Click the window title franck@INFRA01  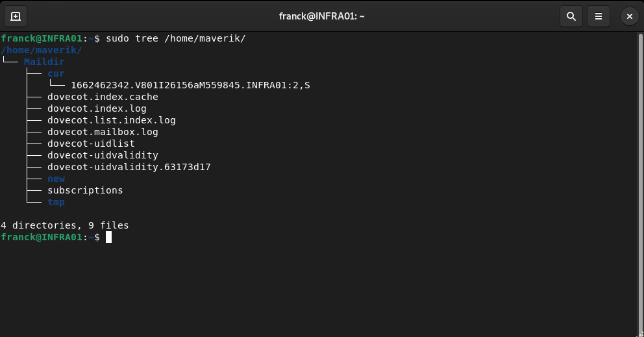click(322, 16)
